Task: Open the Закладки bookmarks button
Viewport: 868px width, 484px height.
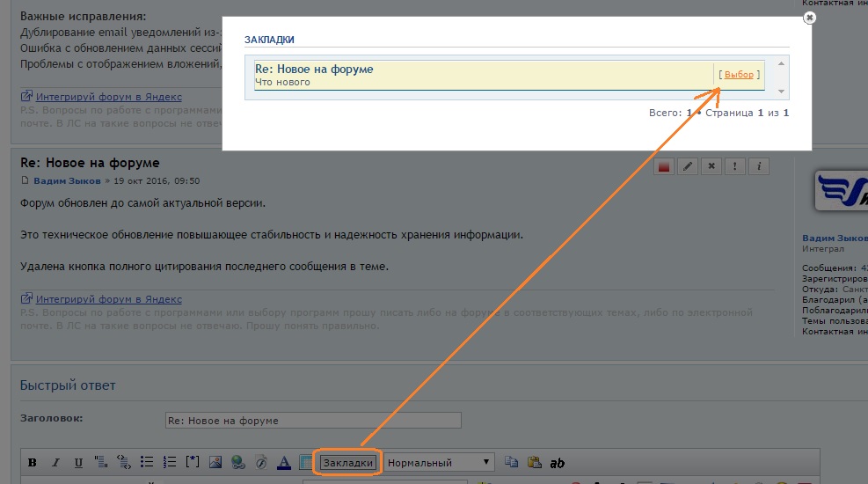Action: (349, 463)
